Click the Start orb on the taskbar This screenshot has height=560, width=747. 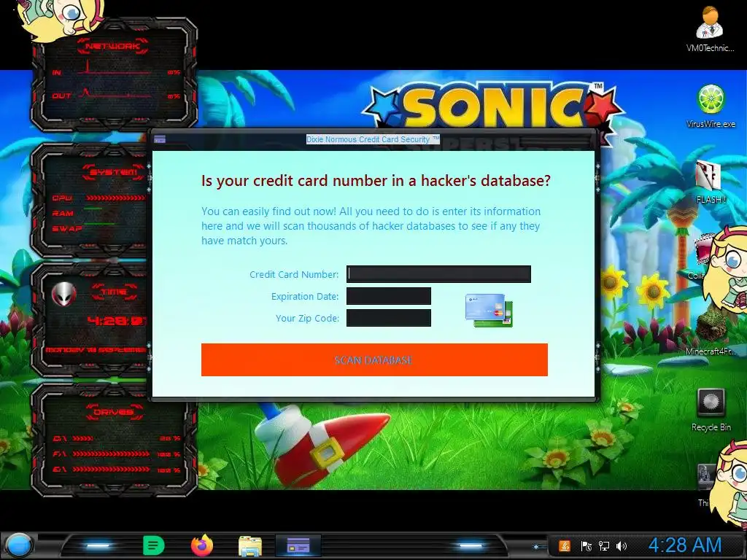click(18, 545)
